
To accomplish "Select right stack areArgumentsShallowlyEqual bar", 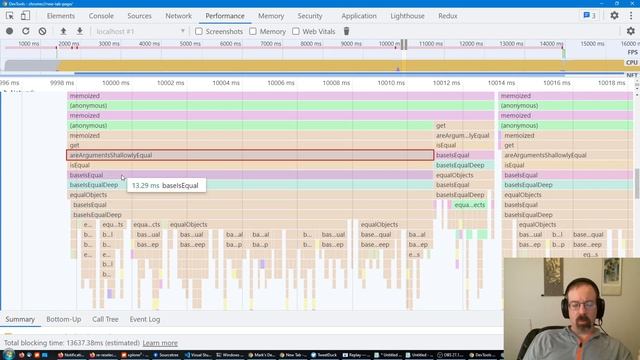I will click(567, 155).
